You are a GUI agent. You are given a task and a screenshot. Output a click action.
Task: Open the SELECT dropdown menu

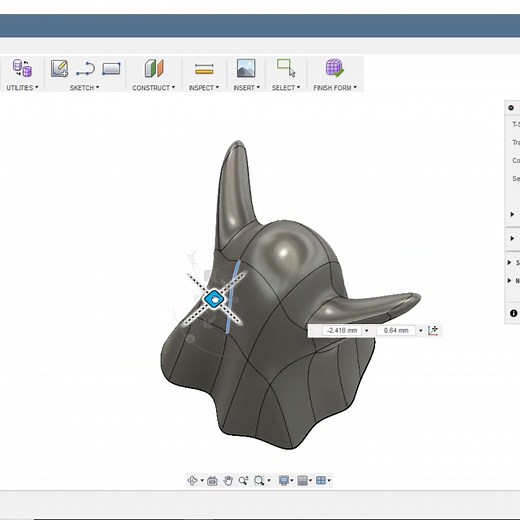click(x=286, y=88)
